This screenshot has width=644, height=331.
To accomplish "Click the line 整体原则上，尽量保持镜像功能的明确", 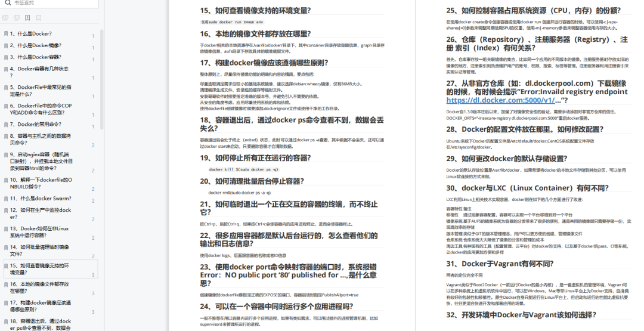I will [257, 75].
